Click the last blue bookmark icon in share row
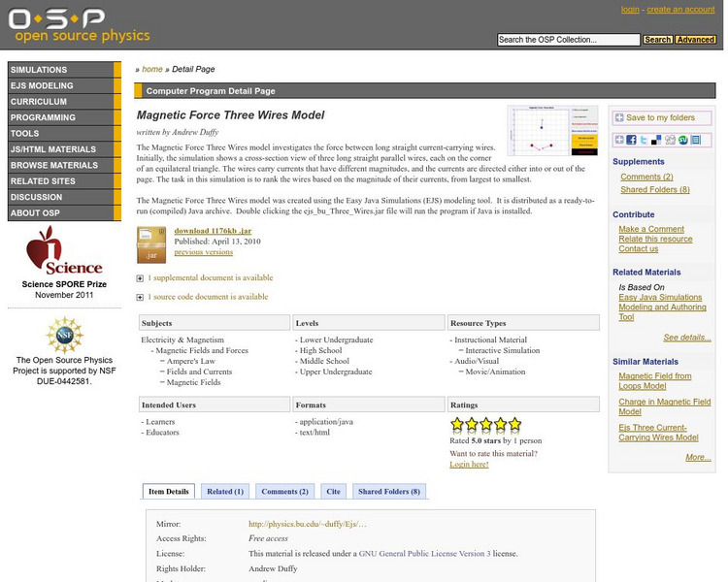Screen dimensions: 728x582 pyautogui.click(x=696, y=140)
